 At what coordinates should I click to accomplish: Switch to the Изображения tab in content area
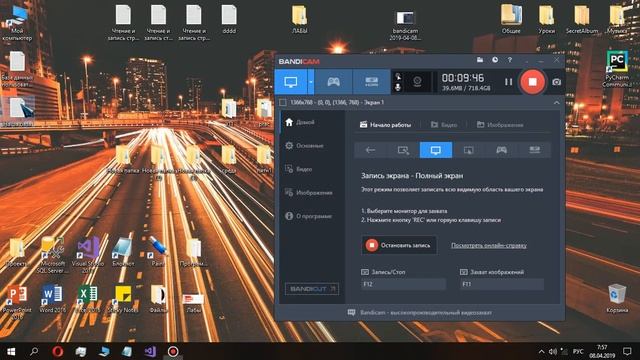[500, 125]
